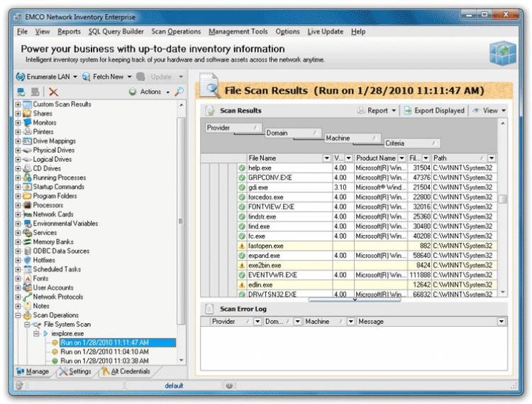Expand the Running Processes tree node

point(18,178)
